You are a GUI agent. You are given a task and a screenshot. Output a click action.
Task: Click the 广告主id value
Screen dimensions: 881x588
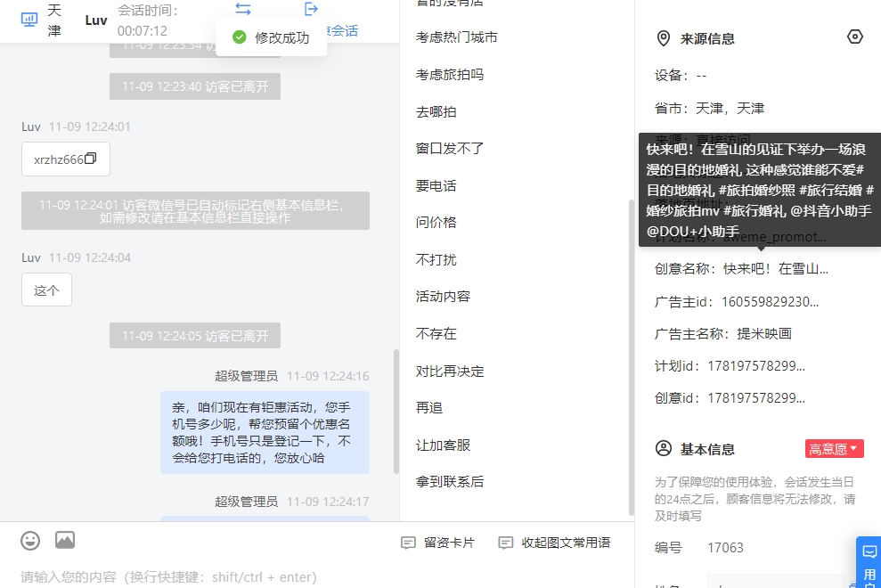pos(770,302)
